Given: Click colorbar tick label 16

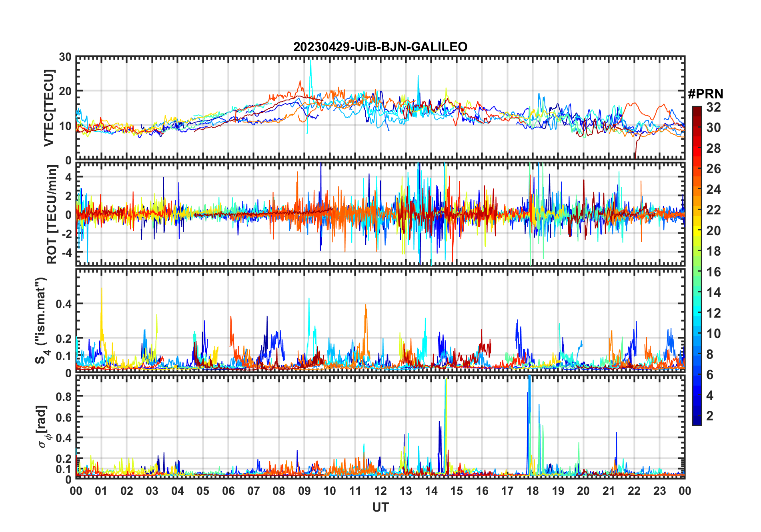Looking at the screenshot, I should pyautogui.click(x=713, y=272).
